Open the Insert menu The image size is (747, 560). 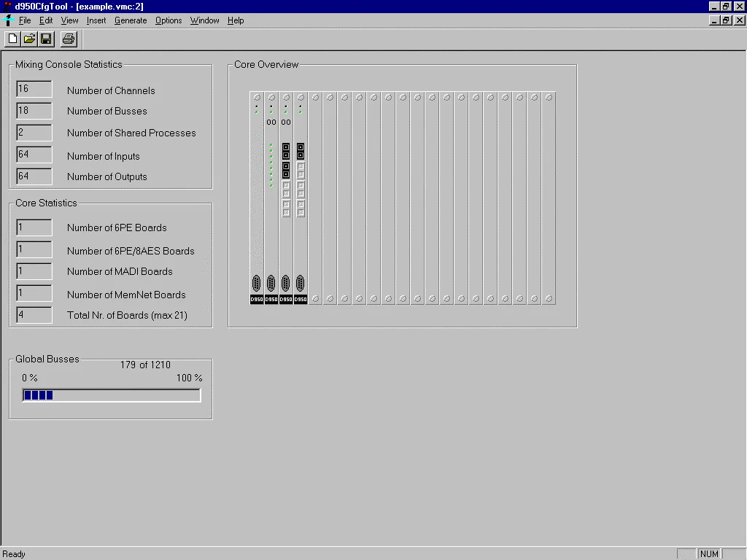96,20
